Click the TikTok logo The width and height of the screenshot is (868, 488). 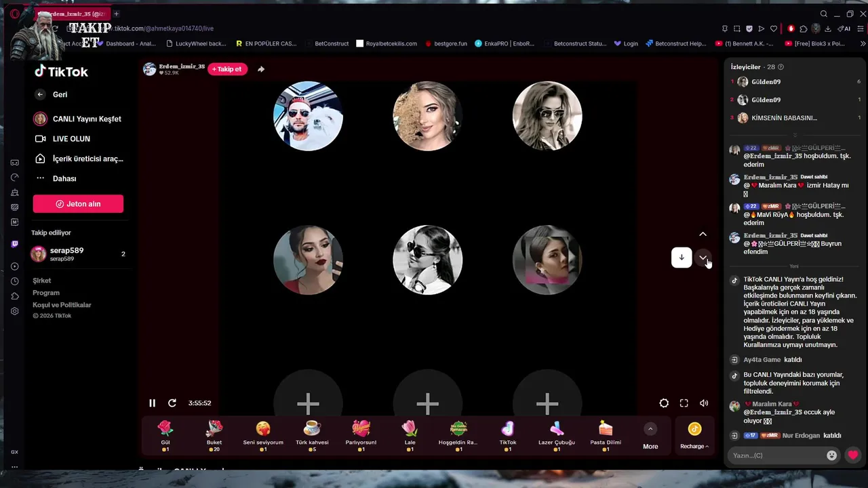point(61,71)
